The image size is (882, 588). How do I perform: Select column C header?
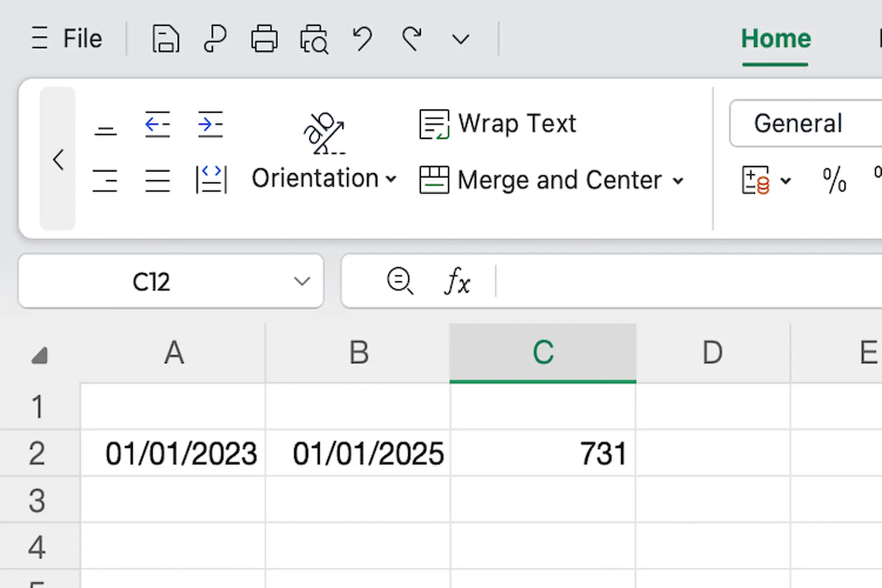(x=543, y=353)
